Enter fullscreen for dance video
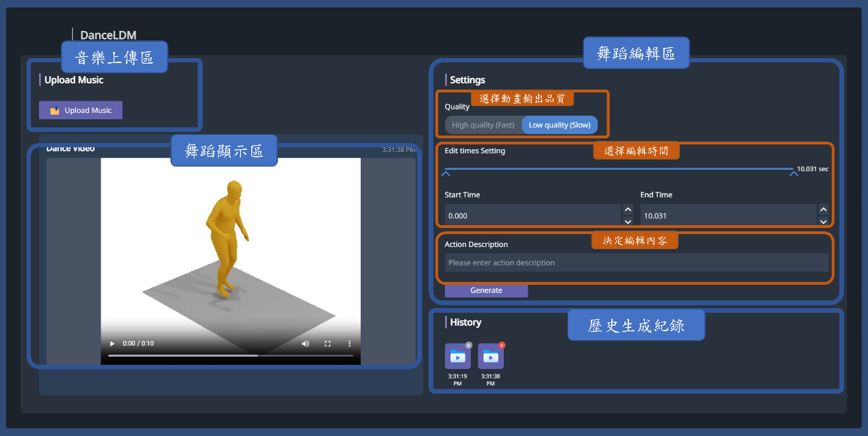Viewport: 868px width, 436px height. [x=327, y=344]
